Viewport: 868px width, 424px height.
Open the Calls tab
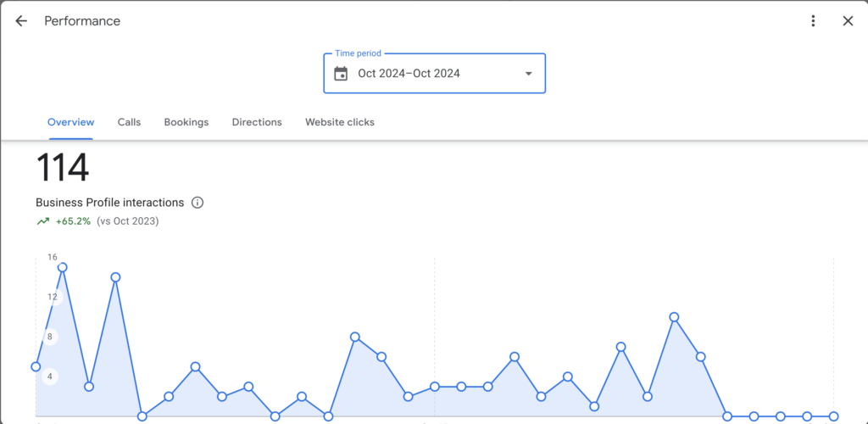[x=129, y=122]
